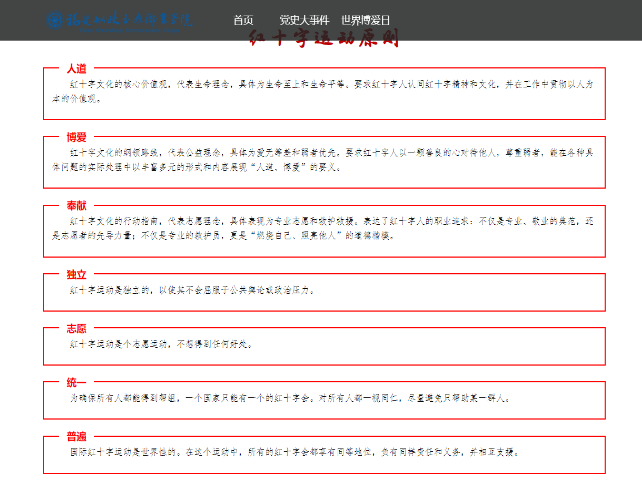Viewport: 642px width, 488px height.
Task: Click the sentence under 独立 heading
Action: click(x=192, y=289)
